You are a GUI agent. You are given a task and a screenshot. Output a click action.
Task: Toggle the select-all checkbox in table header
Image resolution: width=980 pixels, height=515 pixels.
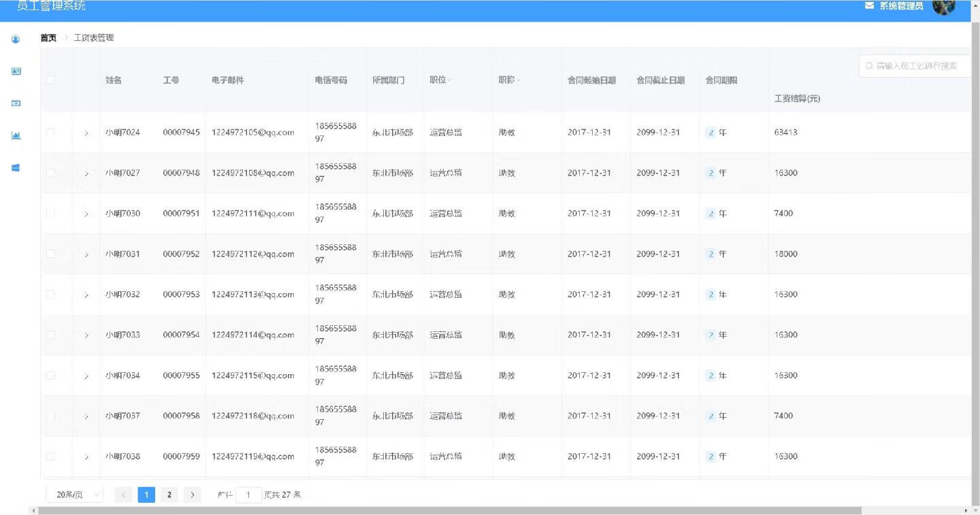click(x=50, y=80)
